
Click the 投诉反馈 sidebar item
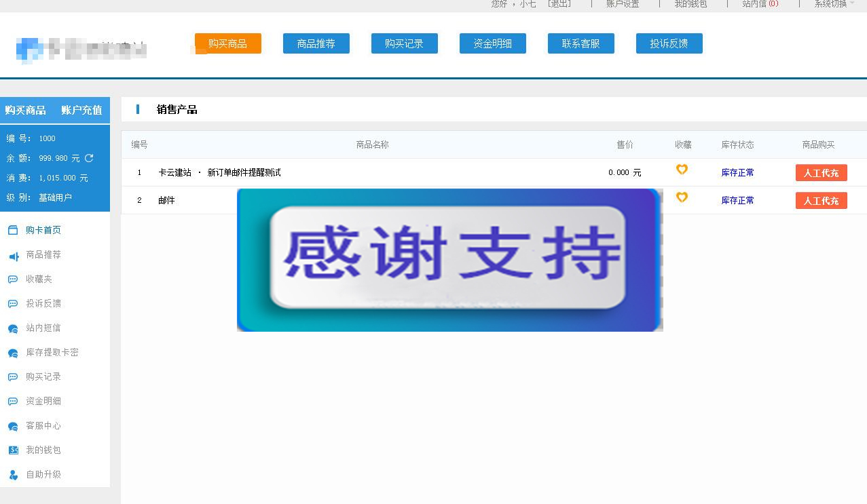click(x=12, y=303)
